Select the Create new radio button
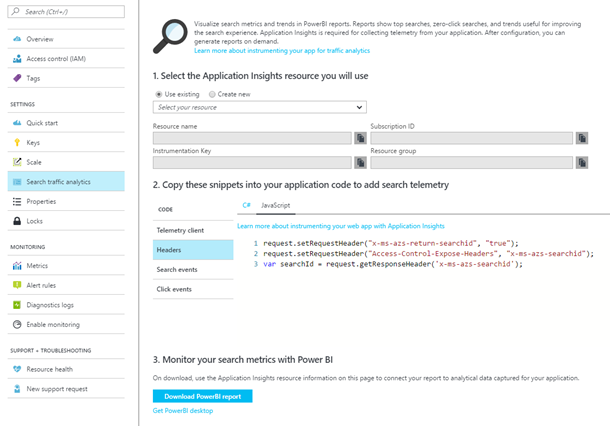The height and width of the screenshot is (426, 610). pyautogui.click(x=212, y=94)
